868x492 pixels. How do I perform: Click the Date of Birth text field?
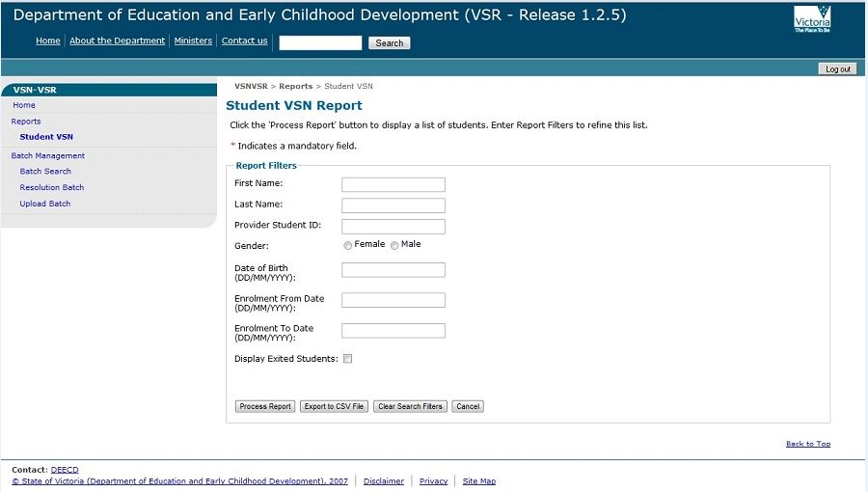point(393,270)
